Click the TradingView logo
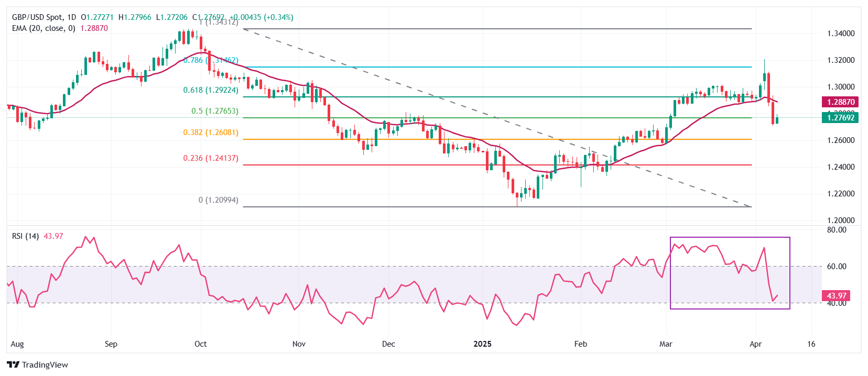This screenshot has width=868, height=376. 38,365
